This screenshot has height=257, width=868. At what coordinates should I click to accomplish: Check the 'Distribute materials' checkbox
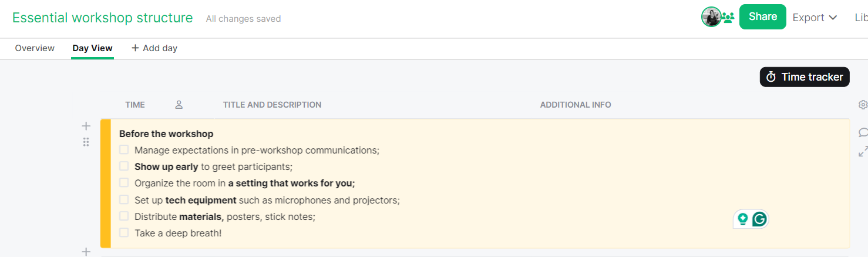coord(124,216)
